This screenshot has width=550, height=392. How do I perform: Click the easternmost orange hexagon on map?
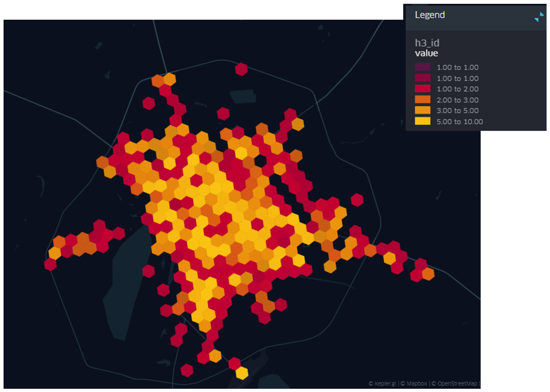pos(428,274)
